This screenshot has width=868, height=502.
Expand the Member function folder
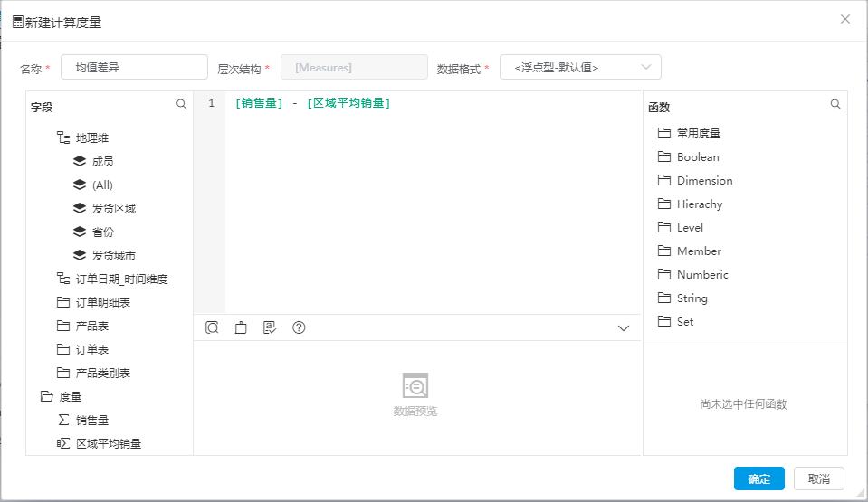coord(690,251)
